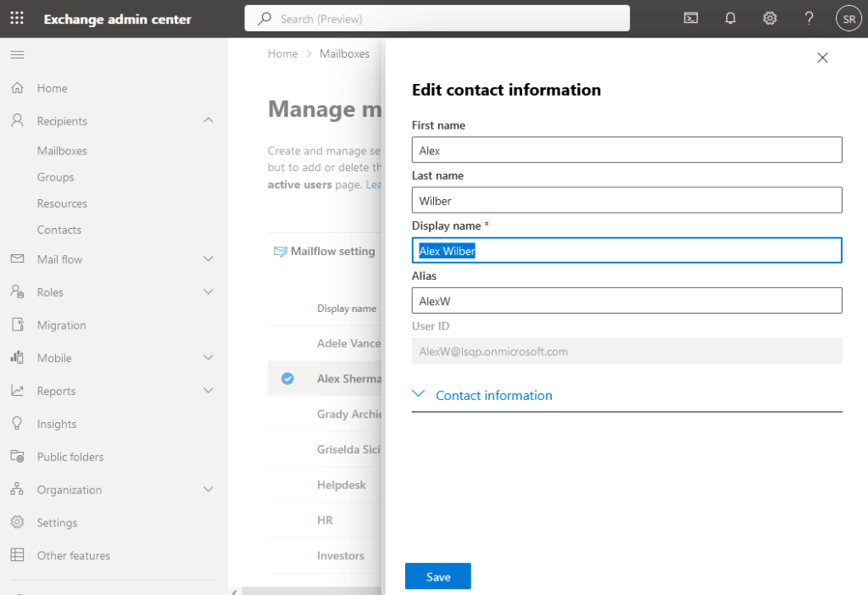The height and width of the screenshot is (595, 868).
Task: Click the Migration sidebar icon
Action: (17, 325)
